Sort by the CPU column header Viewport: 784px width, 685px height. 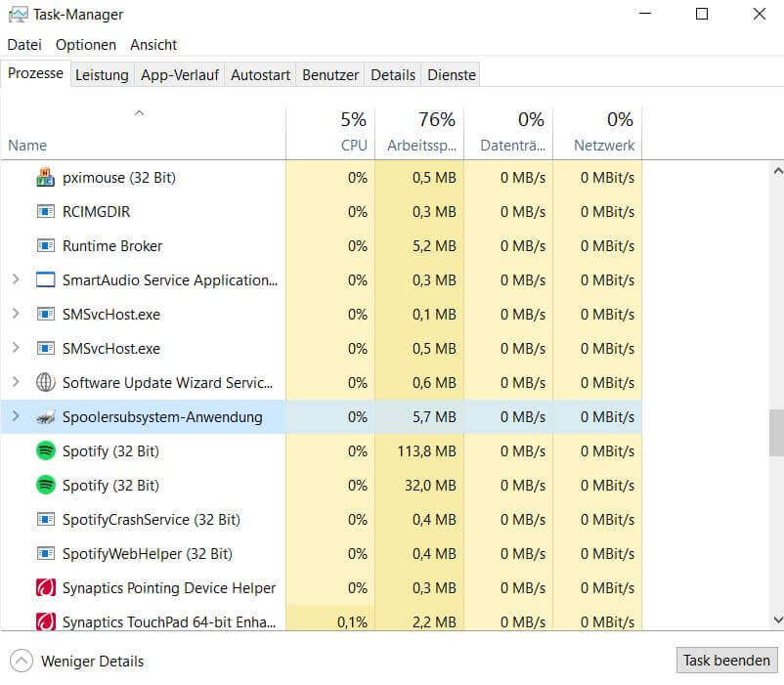point(330,133)
